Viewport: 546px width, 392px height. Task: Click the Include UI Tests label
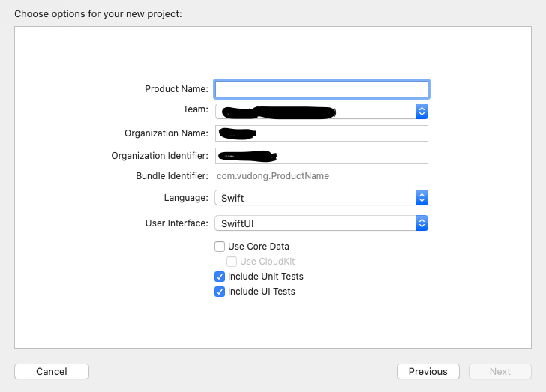pos(262,292)
